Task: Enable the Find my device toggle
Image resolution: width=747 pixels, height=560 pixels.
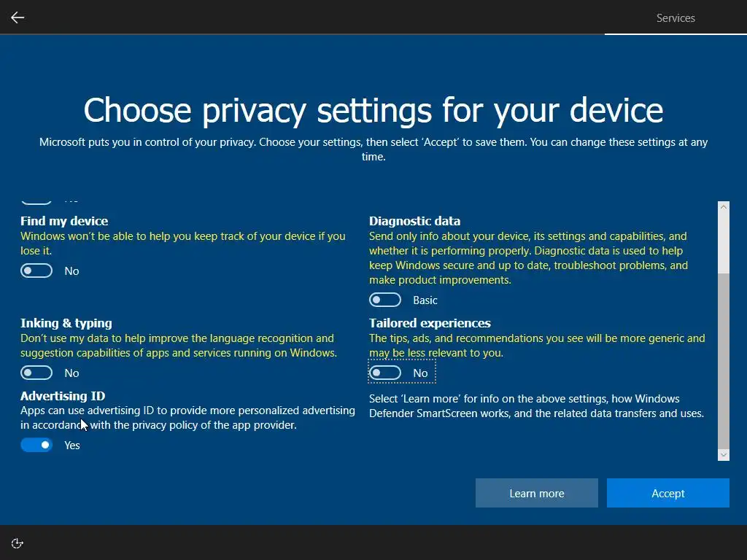Action: (36, 271)
